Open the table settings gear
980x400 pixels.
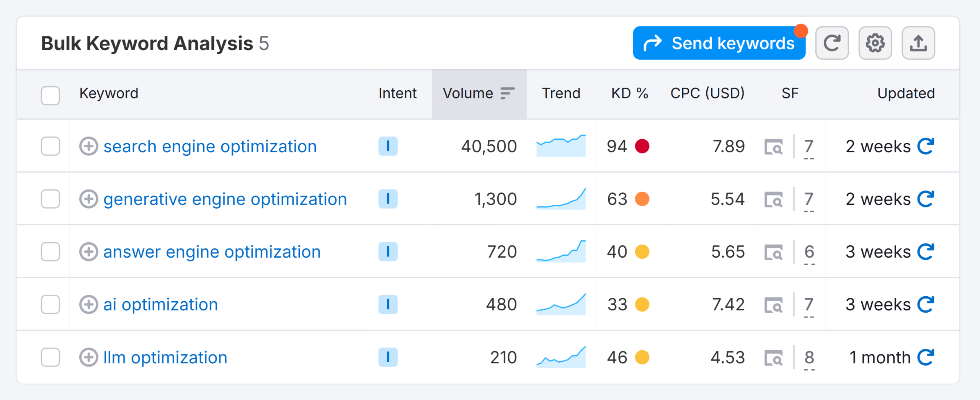pos(875,43)
